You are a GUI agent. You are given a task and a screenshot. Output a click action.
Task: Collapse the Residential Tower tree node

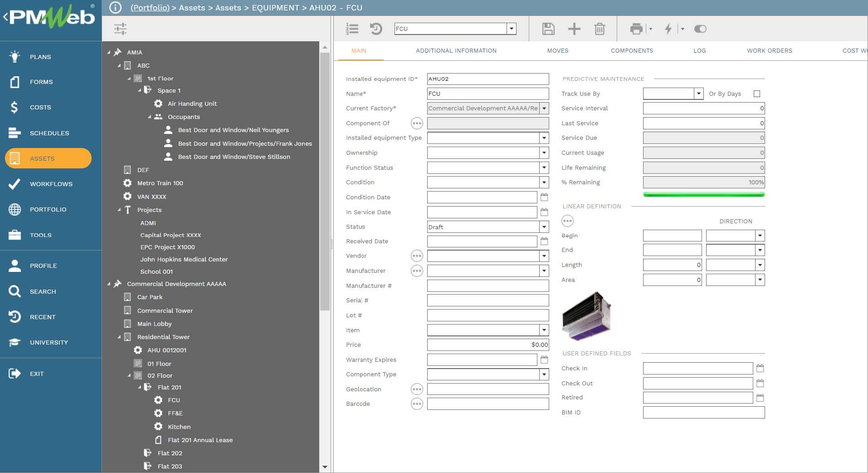click(119, 337)
